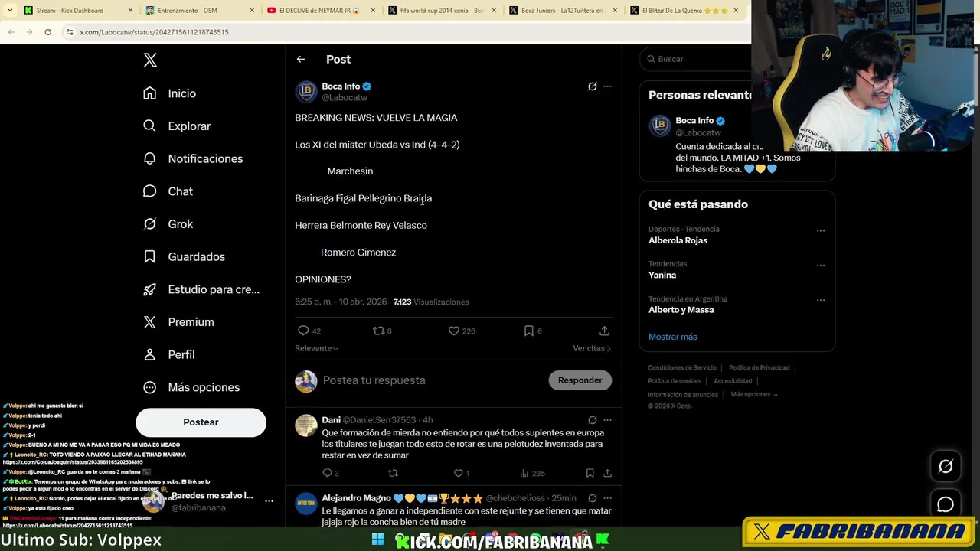The image size is (980, 551).
Task: Expand the Relevante sort dropdown
Action: pyautogui.click(x=316, y=348)
